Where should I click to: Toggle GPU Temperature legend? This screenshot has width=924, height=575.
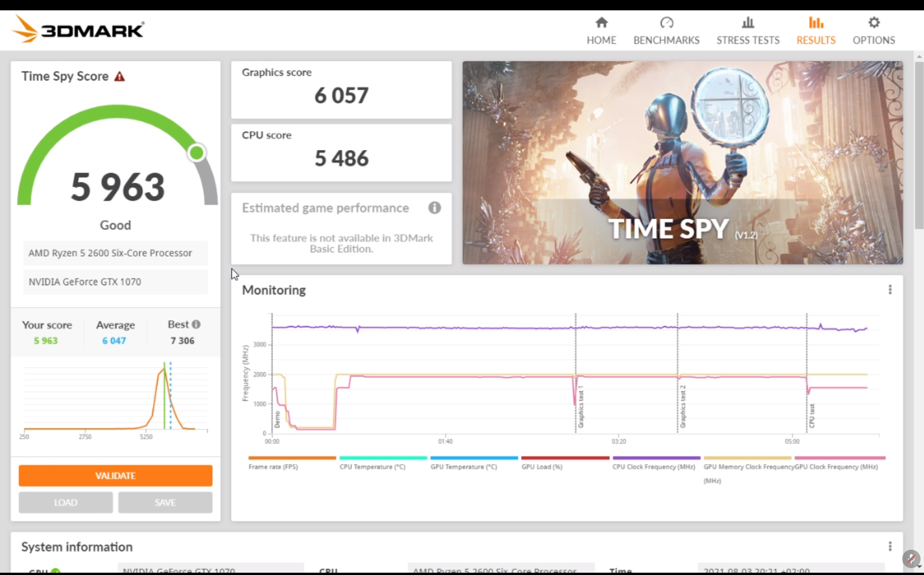[x=474, y=463]
